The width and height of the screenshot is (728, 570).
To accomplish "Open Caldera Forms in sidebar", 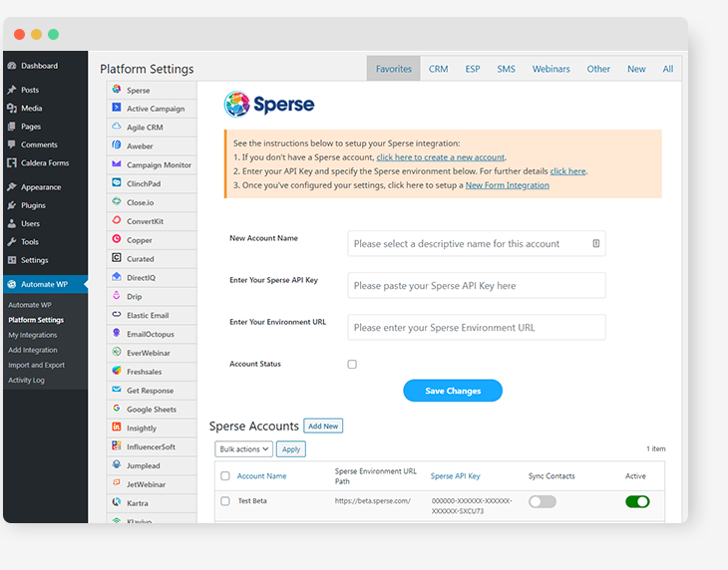I will (45, 162).
